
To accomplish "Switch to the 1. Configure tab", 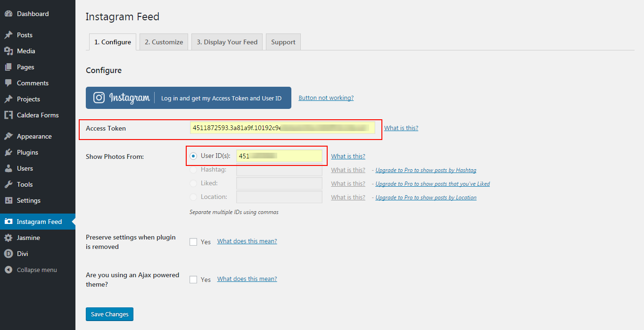I will coord(113,42).
